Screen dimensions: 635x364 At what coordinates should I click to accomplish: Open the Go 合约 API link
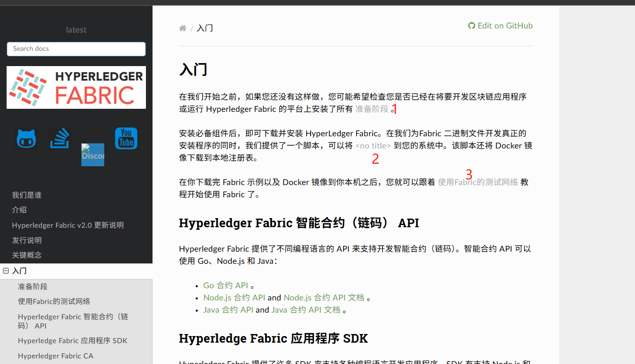tap(226, 285)
